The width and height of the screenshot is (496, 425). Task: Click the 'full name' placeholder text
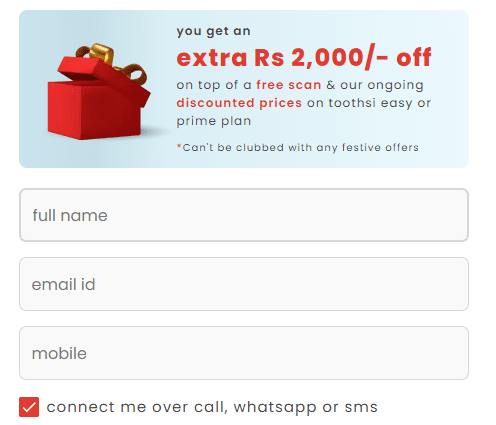pos(70,215)
